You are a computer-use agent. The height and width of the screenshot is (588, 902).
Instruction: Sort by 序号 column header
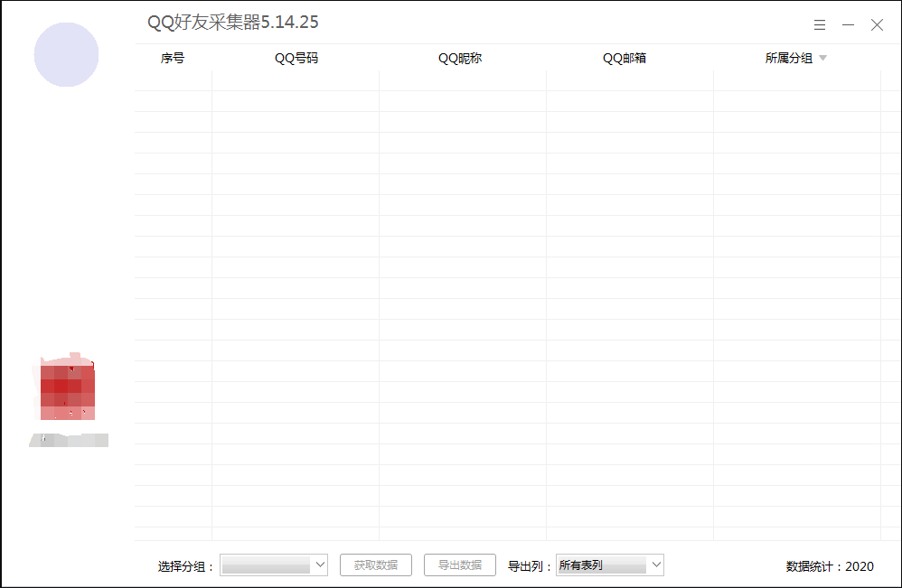click(x=173, y=58)
